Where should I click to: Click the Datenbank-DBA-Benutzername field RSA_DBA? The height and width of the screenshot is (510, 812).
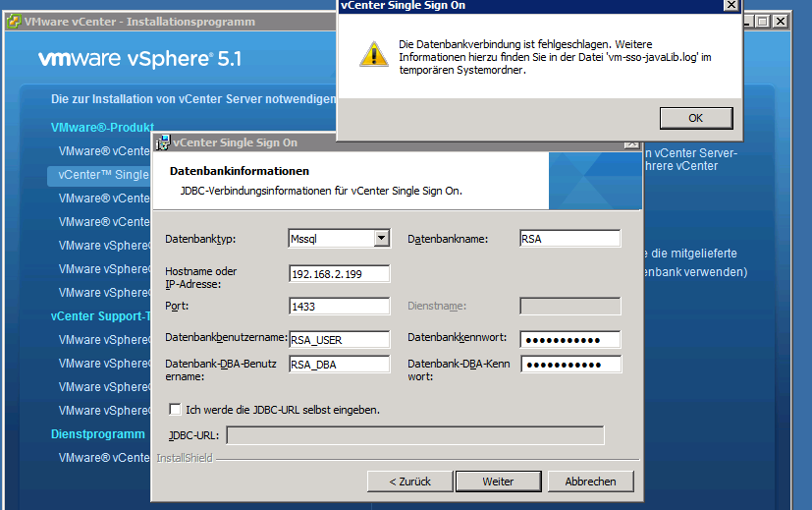point(339,365)
